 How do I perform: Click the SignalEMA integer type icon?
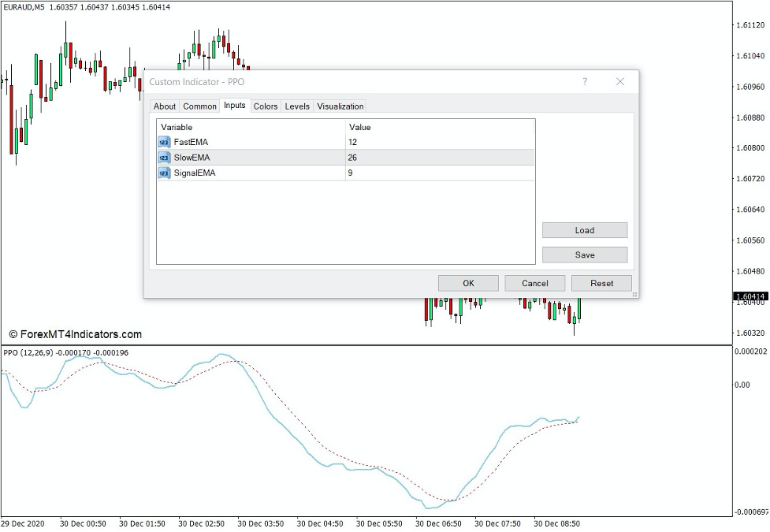pyautogui.click(x=163, y=173)
